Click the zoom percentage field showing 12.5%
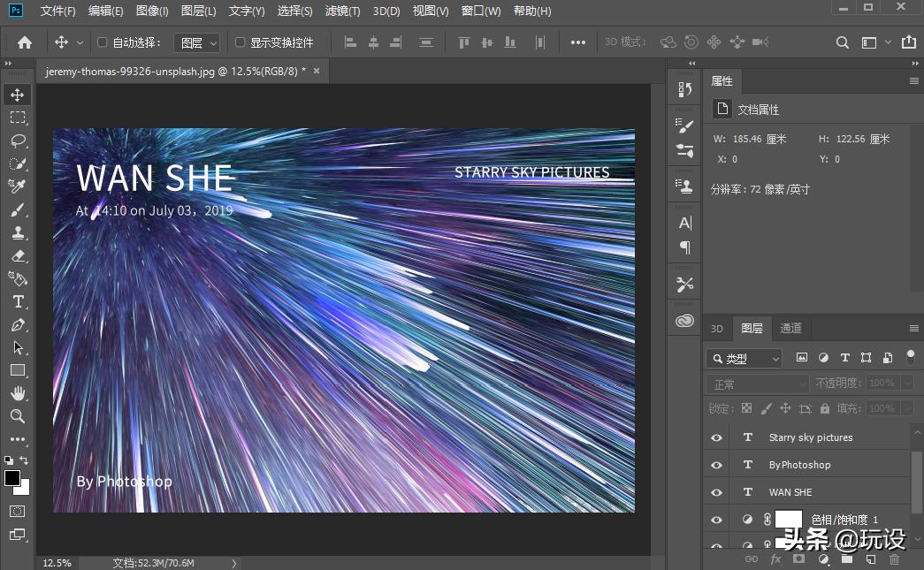The image size is (924, 570). [x=57, y=563]
